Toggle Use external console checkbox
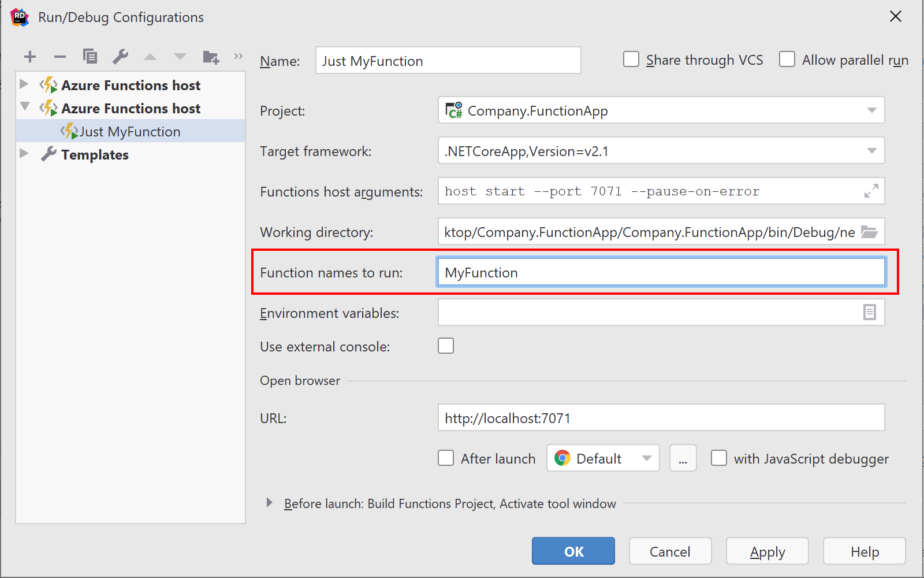Screen dimensions: 924x578 (x=446, y=346)
